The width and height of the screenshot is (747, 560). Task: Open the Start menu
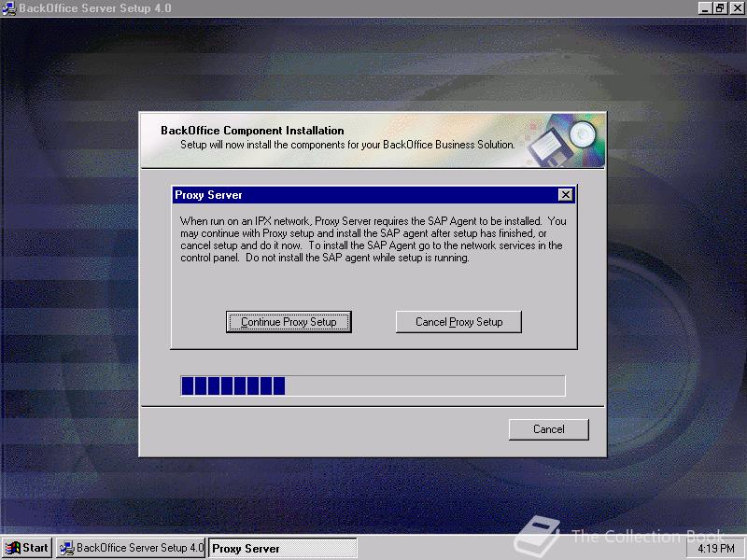click(x=27, y=548)
